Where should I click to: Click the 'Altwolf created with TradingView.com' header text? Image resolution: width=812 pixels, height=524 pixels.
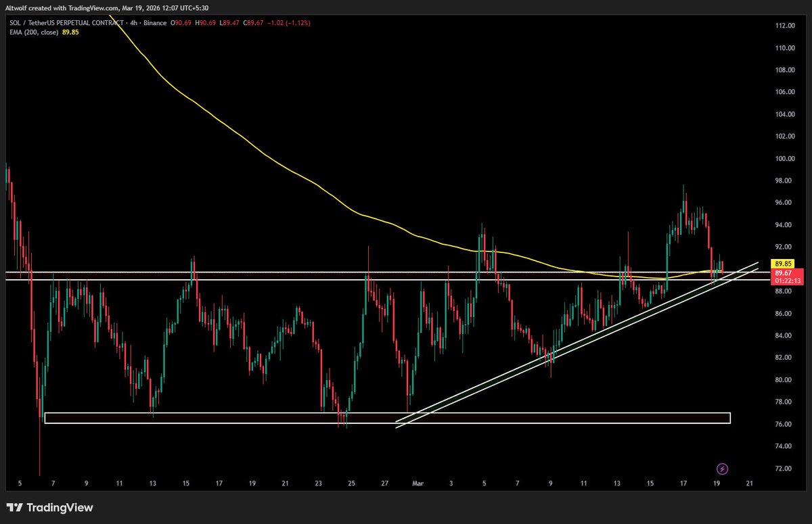click(x=63, y=7)
